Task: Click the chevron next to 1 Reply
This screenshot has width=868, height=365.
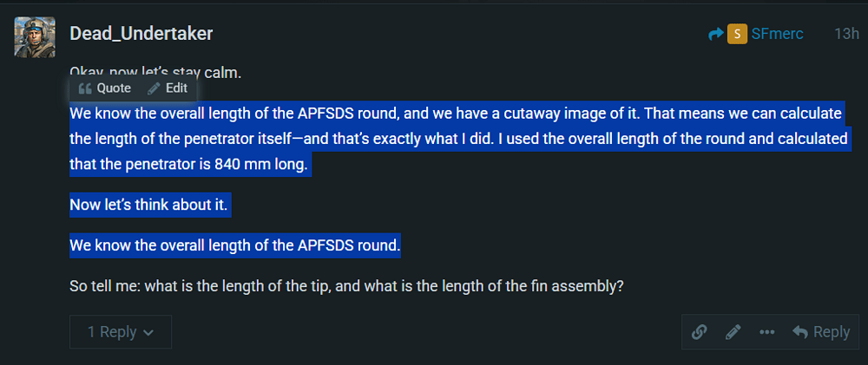Action: pos(148,332)
